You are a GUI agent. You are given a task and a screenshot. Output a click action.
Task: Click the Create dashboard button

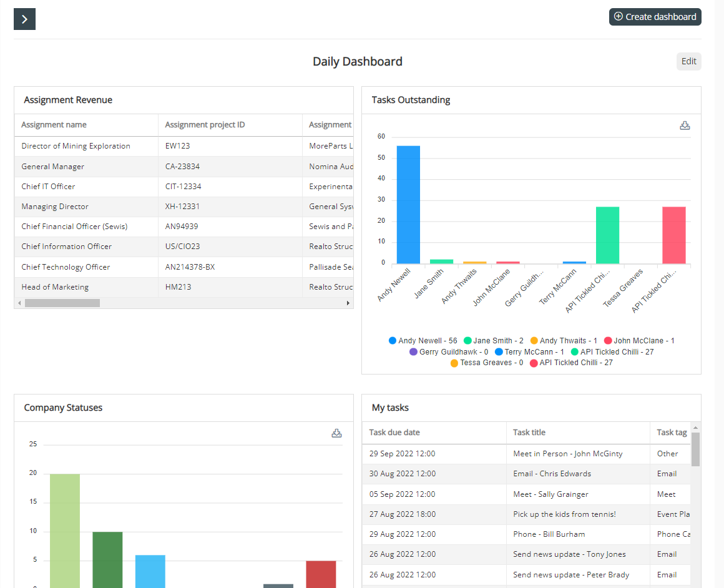pos(655,17)
